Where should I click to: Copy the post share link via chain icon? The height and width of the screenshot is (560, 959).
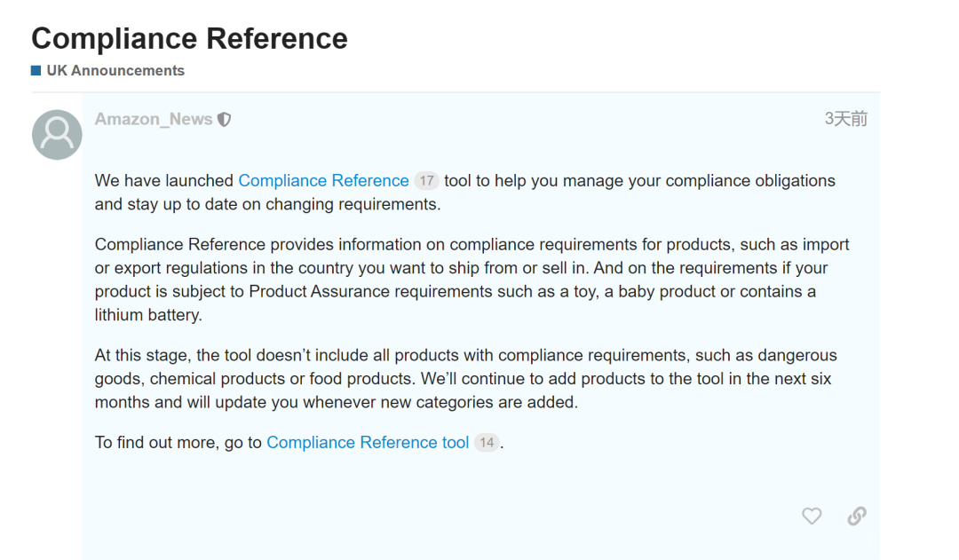tap(857, 516)
